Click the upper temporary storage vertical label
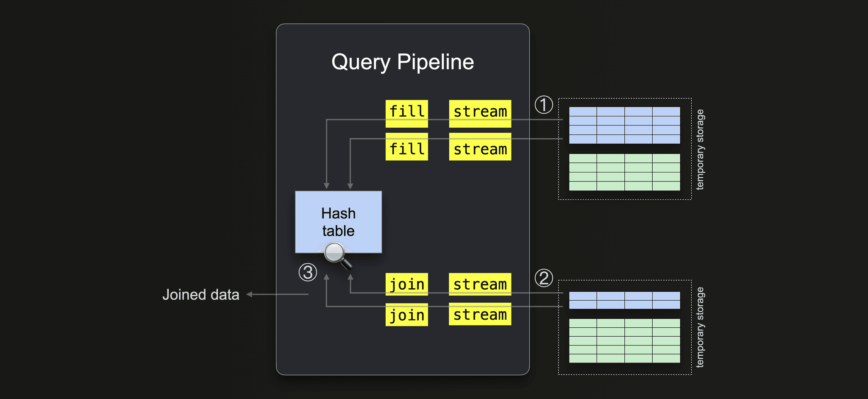The width and height of the screenshot is (868, 399). (700, 149)
